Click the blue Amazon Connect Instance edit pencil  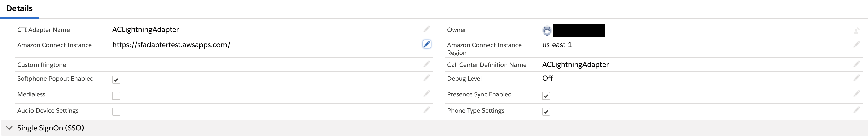pyautogui.click(x=427, y=44)
